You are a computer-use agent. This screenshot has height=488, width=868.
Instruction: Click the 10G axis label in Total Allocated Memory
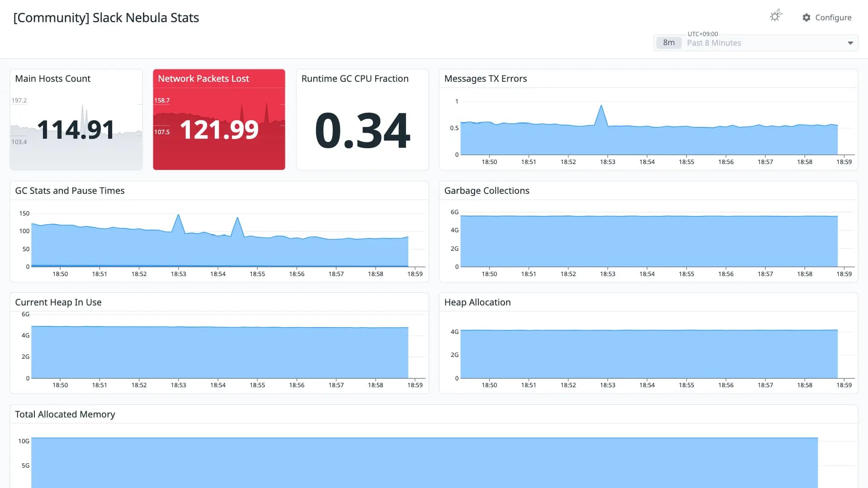pyautogui.click(x=24, y=441)
